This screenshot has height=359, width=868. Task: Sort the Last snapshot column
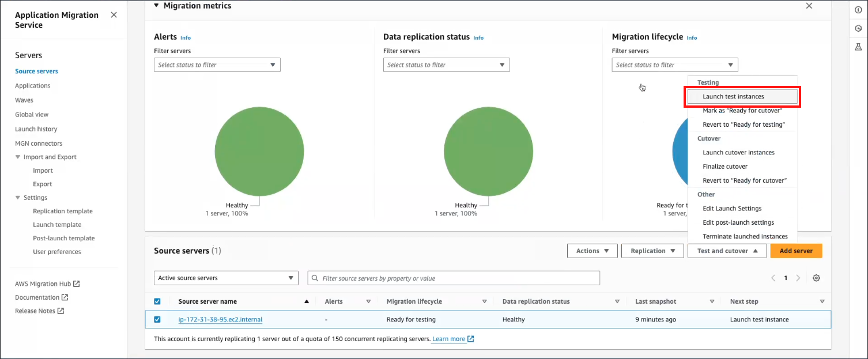pos(712,301)
